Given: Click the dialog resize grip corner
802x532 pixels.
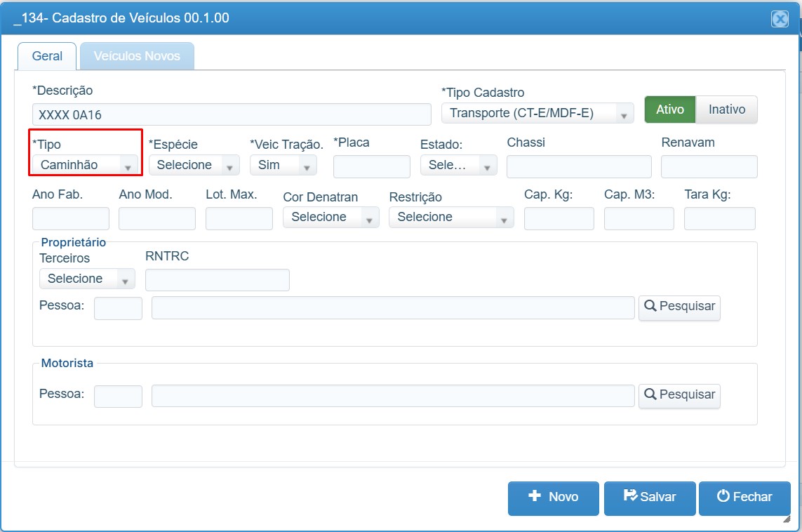Looking at the screenshot, I should point(787,519).
